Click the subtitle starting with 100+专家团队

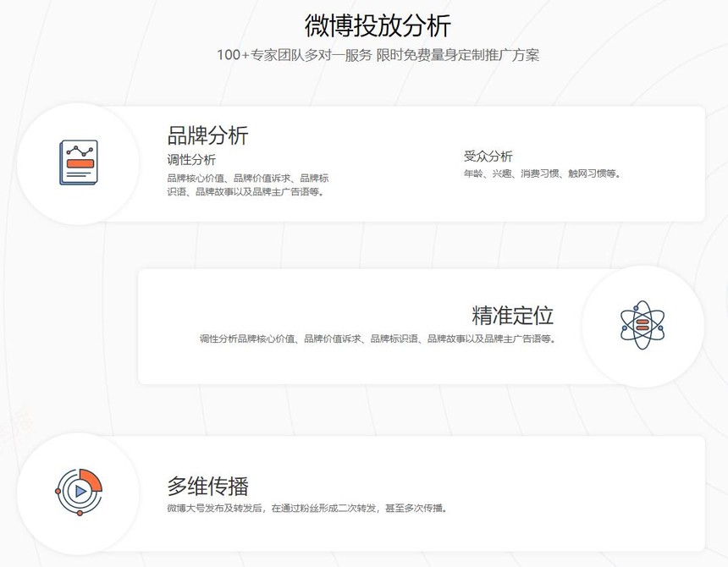pos(378,55)
